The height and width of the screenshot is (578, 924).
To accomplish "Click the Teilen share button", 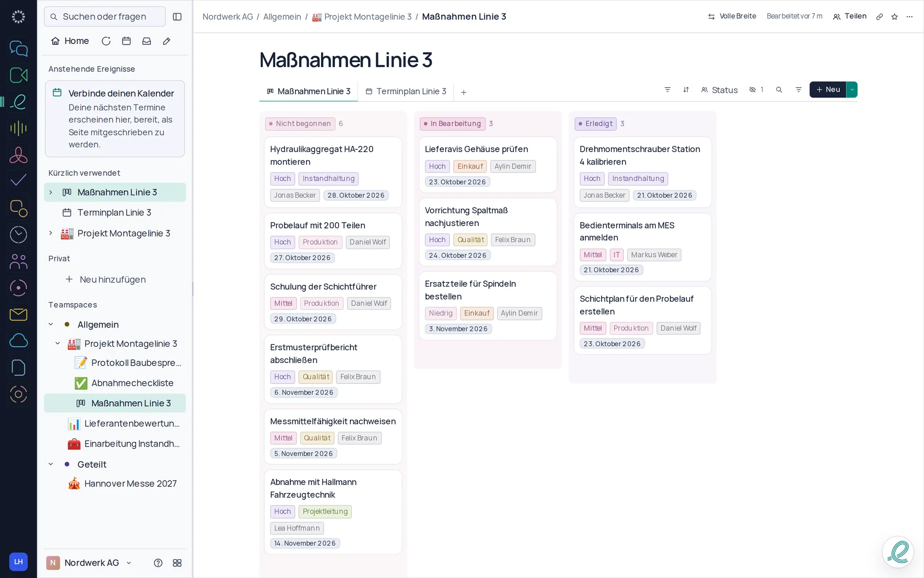I will point(850,16).
